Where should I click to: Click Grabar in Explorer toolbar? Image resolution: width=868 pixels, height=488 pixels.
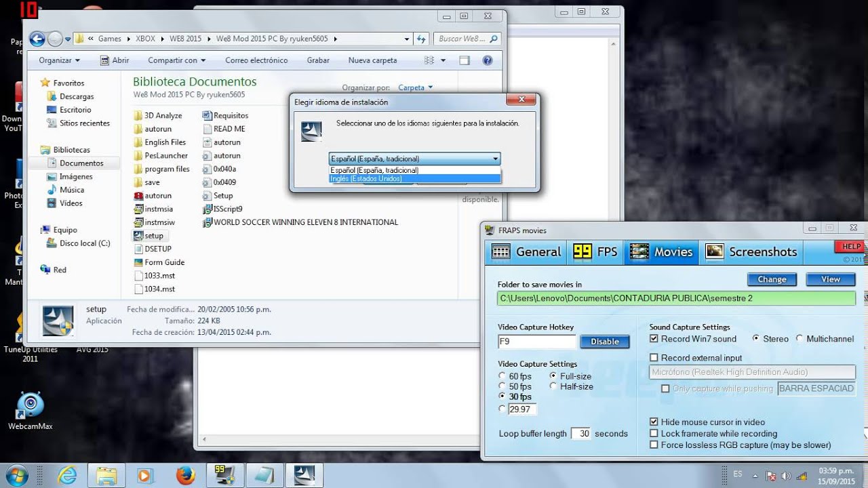click(x=318, y=60)
